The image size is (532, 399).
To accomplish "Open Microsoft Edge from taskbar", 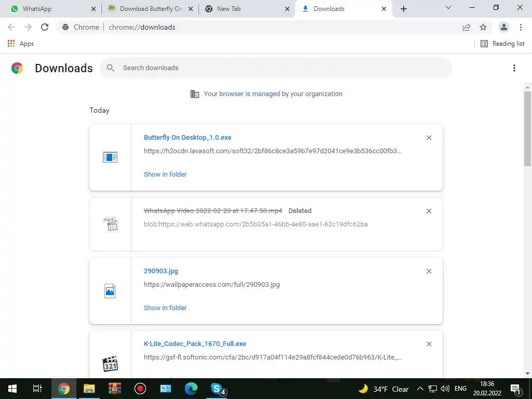I will coord(191,389).
